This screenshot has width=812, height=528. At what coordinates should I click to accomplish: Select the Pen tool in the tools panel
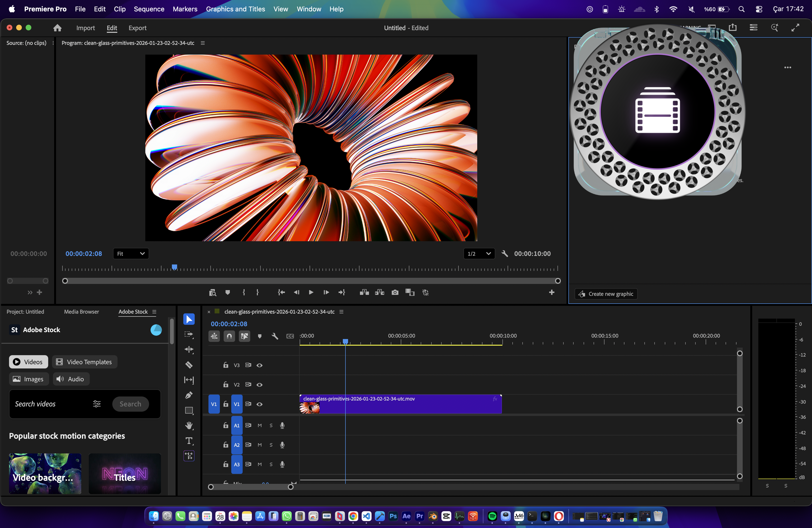pos(189,395)
